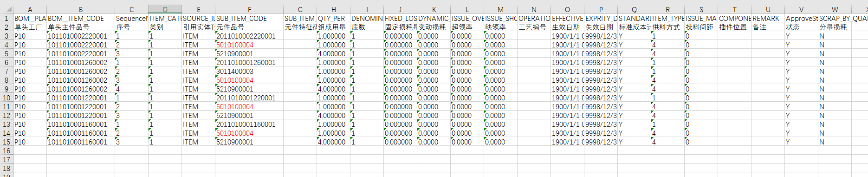Click 4.000000 quantity in row 5
Viewport: 868px width, 177px height.
[x=333, y=53]
